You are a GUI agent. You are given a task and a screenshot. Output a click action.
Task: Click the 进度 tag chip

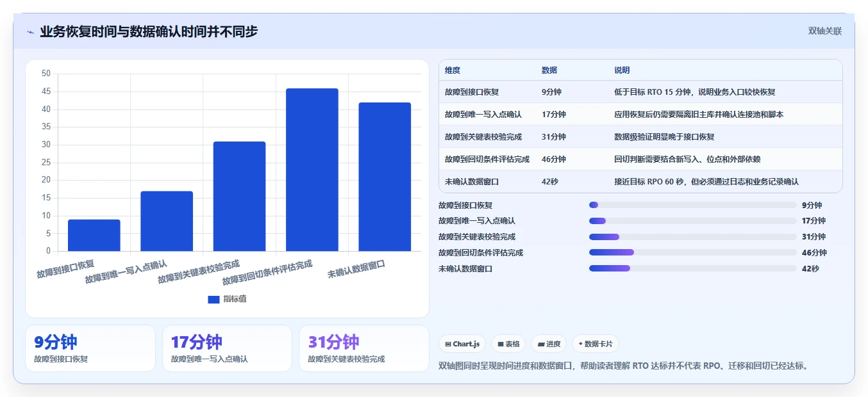pyautogui.click(x=549, y=344)
